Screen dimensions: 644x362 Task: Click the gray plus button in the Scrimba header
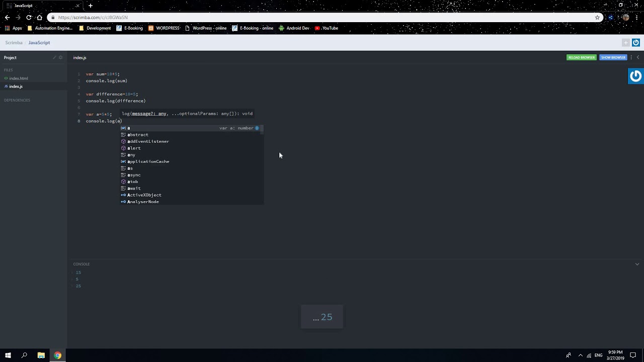coord(625,43)
